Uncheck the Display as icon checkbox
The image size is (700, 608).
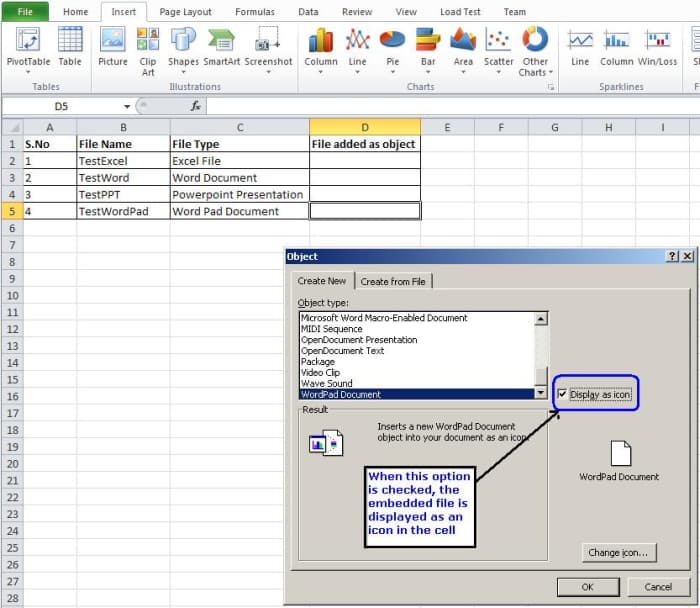point(563,394)
